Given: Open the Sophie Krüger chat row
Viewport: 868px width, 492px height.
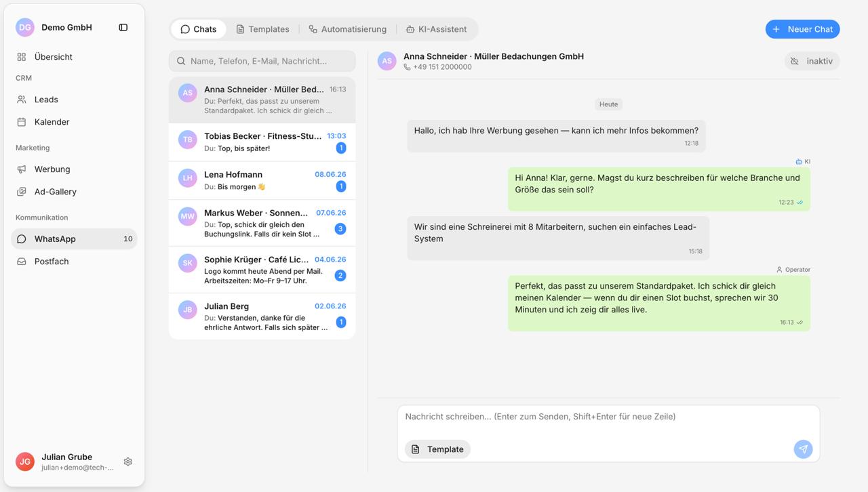Looking at the screenshot, I should pyautogui.click(x=262, y=270).
